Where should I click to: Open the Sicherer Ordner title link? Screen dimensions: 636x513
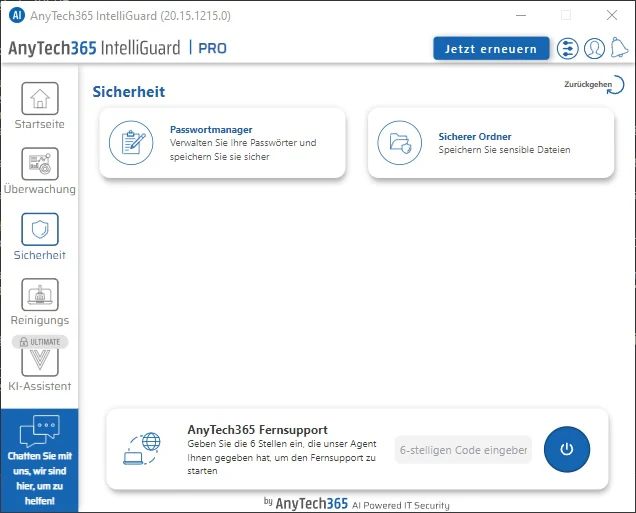[x=475, y=137]
